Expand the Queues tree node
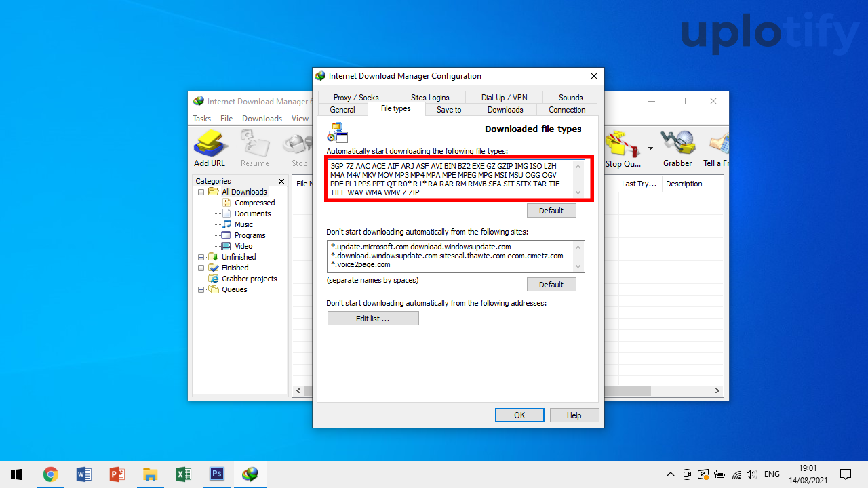The height and width of the screenshot is (488, 868). pos(201,289)
